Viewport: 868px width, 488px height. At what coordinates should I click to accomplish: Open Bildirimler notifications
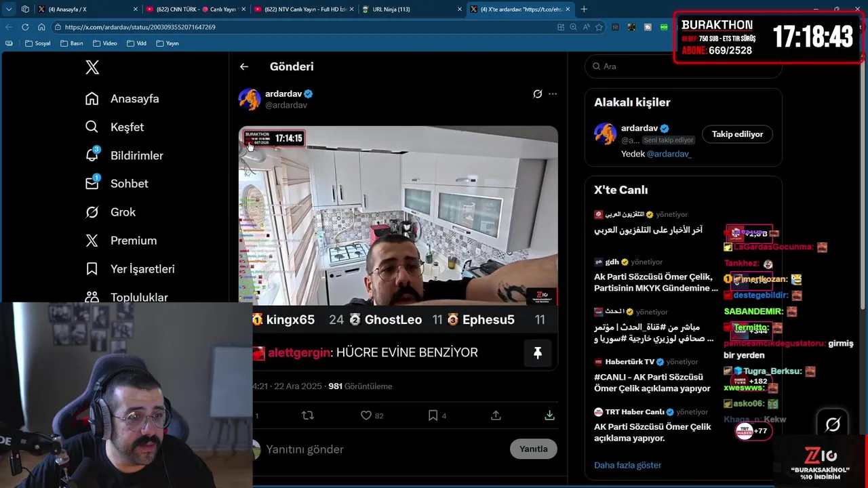(124, 156)
